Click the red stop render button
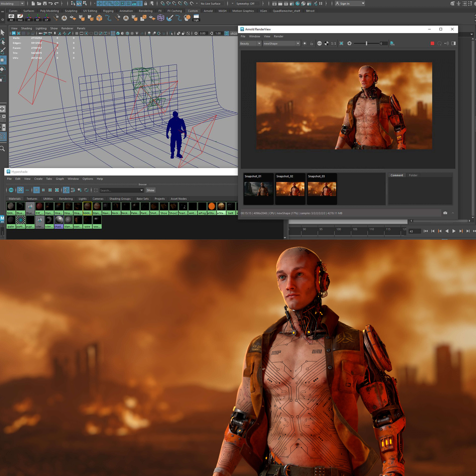This screenshot has width=476, height=476. click(x=432, y=43)
